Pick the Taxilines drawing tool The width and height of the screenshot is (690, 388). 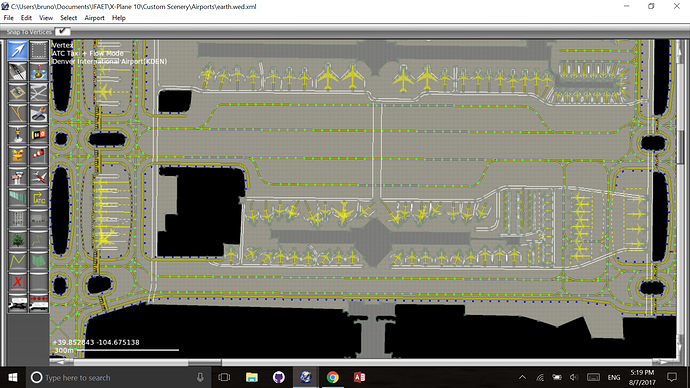point(18,113)
